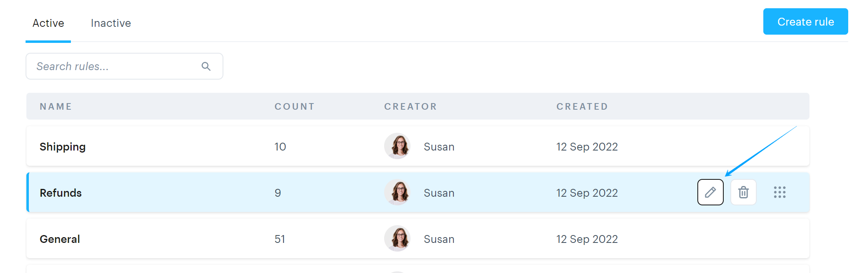Select the Active tab
The width and height of the screenshot is (868, 273).
(x=48, y=23)
